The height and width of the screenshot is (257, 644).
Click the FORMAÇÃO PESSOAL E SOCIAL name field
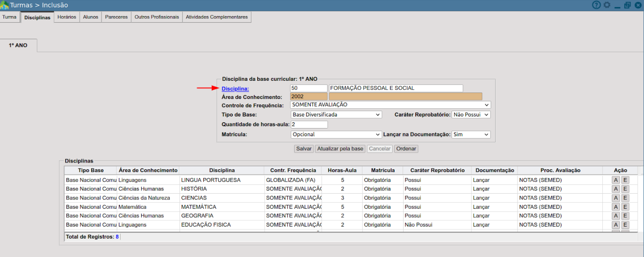pos(396,88)
